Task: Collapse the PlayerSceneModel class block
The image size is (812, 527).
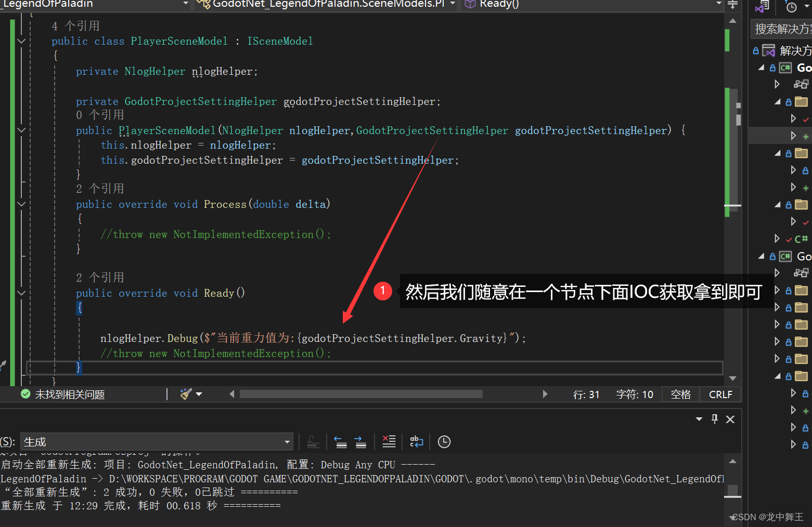Action: pyautogui.click(x=21, y=41)
